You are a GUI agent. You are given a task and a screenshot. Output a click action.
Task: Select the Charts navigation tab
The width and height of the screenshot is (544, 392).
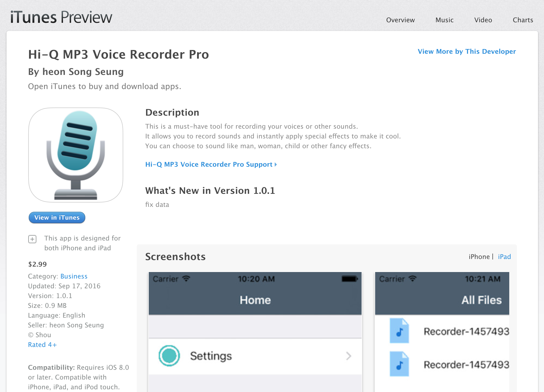(x=523, y=20)
